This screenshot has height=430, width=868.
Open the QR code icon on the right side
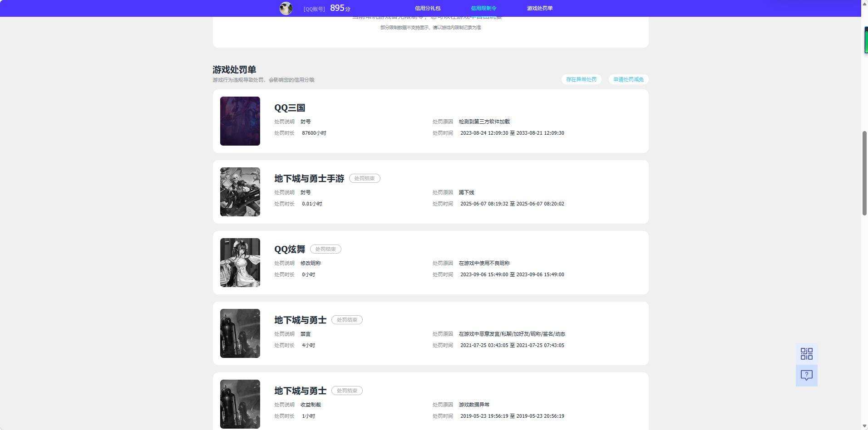807,354
